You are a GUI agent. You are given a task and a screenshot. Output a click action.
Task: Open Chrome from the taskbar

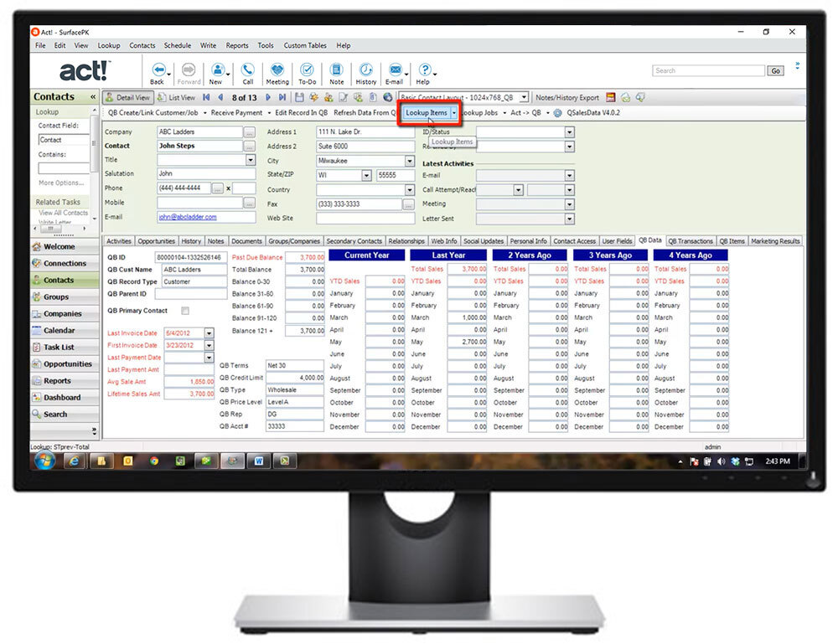154,461
